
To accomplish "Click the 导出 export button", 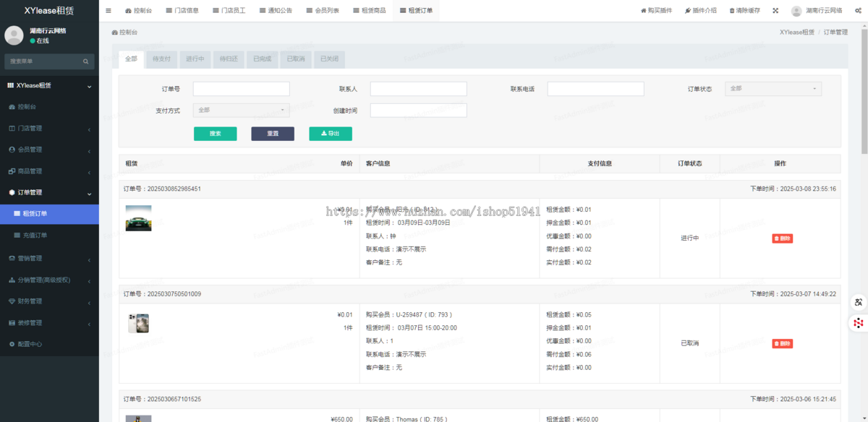I will click(331, 134).
